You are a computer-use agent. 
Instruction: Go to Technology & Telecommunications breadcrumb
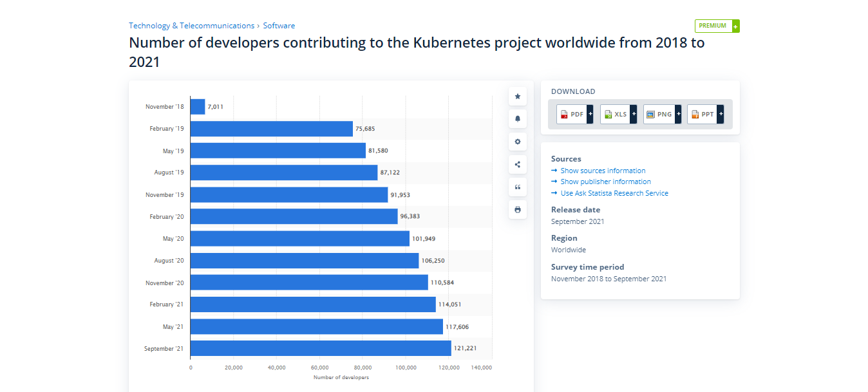191,26
